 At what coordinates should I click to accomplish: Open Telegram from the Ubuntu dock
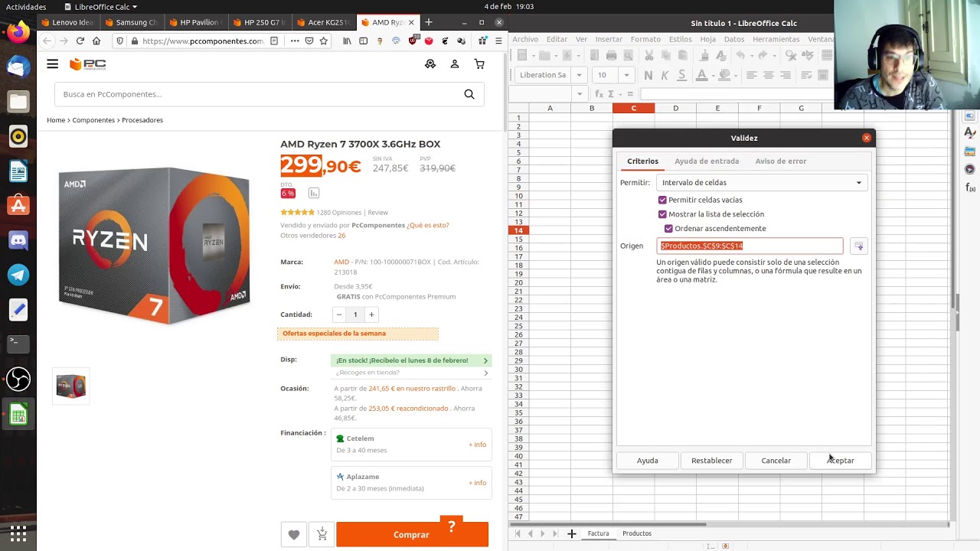click(x=18, y=275)
